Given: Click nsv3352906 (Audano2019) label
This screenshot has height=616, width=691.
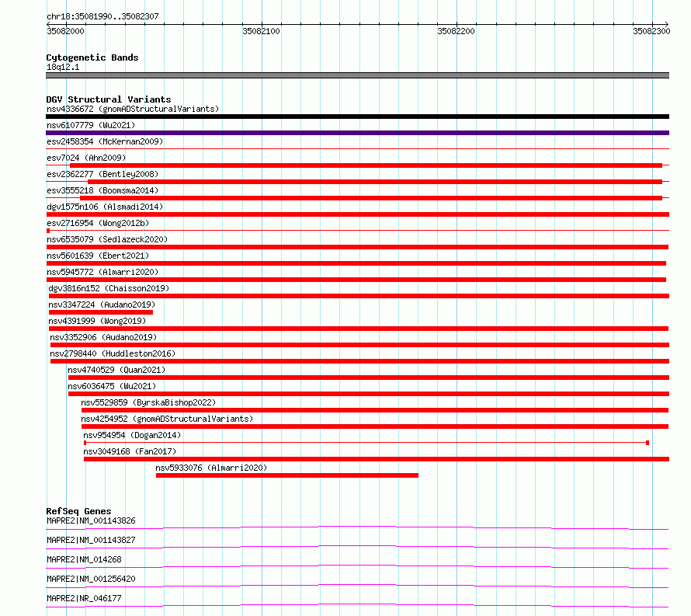Looking at the screenshot, I should click(103, 337).
